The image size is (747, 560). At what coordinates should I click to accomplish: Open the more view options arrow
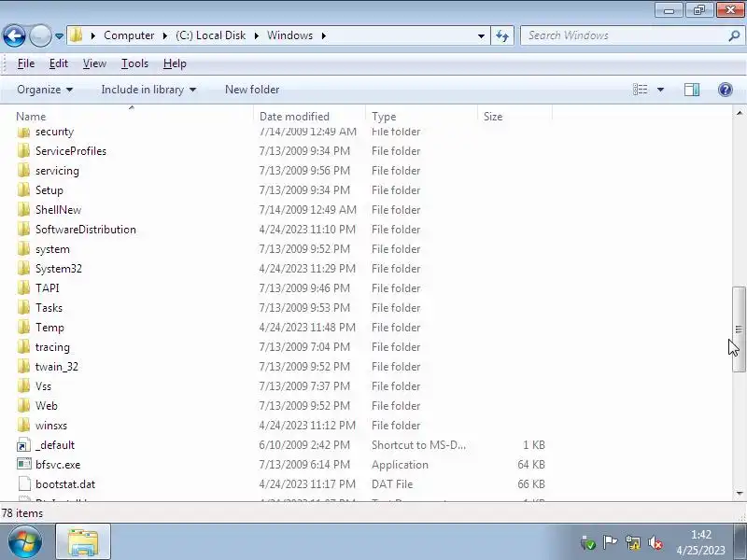tap(660, 90)
